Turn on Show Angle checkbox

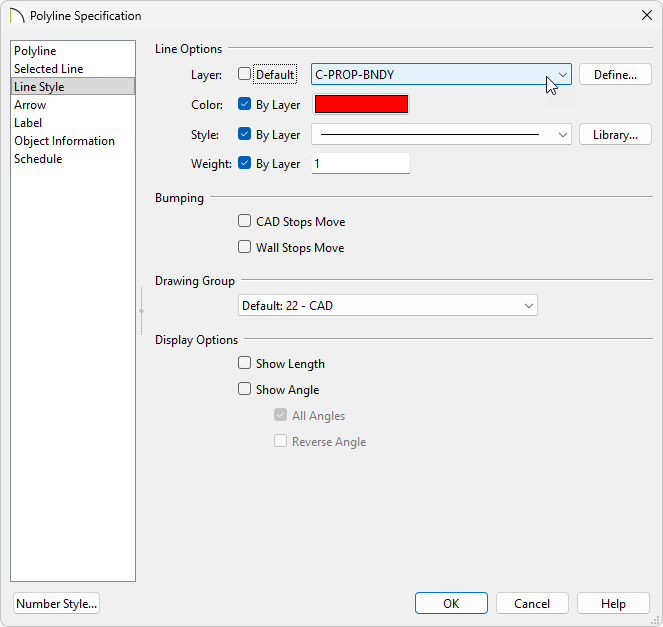[245, 390]
